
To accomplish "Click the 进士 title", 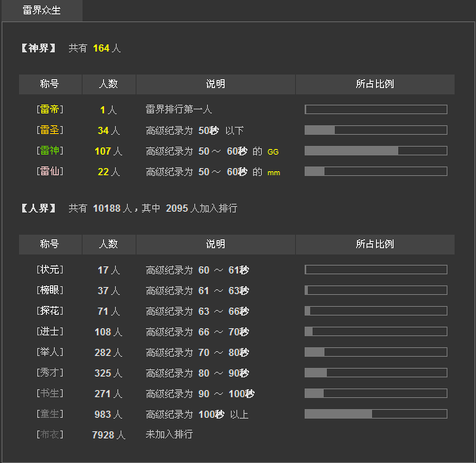I will pyautogui.click(x=50, y=331).
